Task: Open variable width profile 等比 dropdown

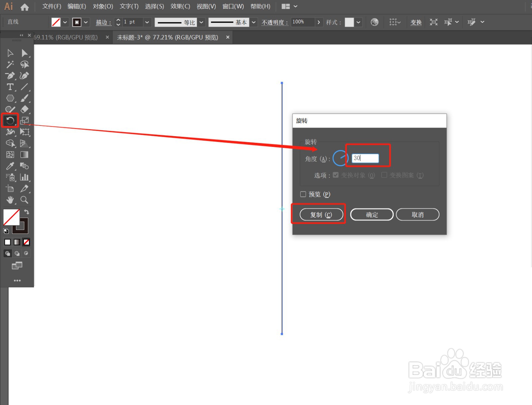Action: 201,22
